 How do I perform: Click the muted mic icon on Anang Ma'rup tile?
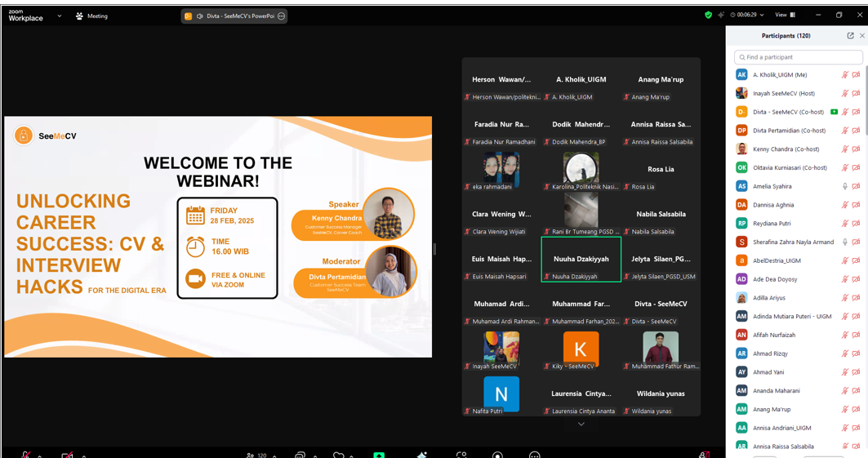pyautogui.click(x=626, y=97)
